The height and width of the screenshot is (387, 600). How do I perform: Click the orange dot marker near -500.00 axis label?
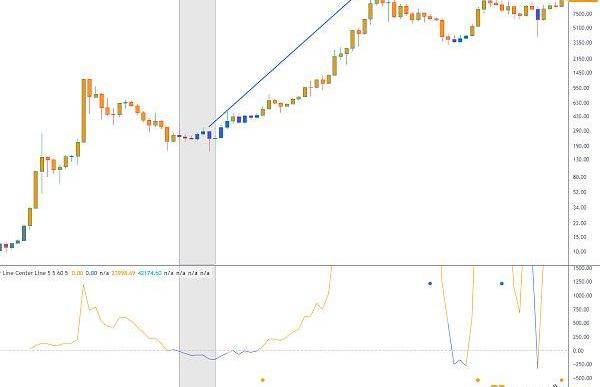pyautogui.click(x=561, y=380)
